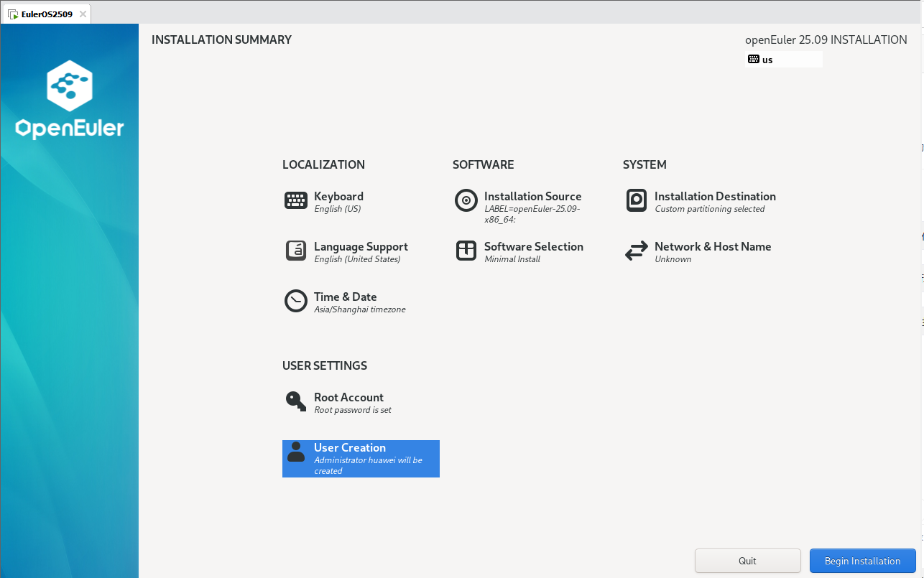Click the openEuler logo in sidebar

(70, 100)
